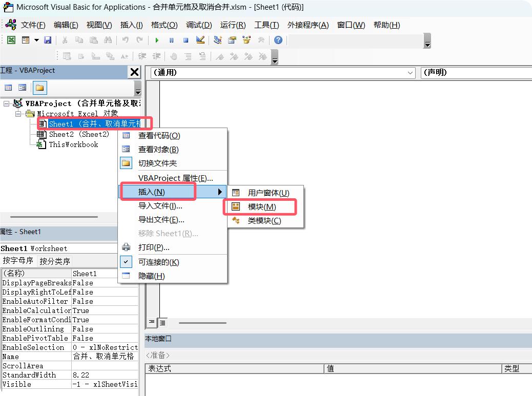Click the Cut scissors icon

(65, 40)
